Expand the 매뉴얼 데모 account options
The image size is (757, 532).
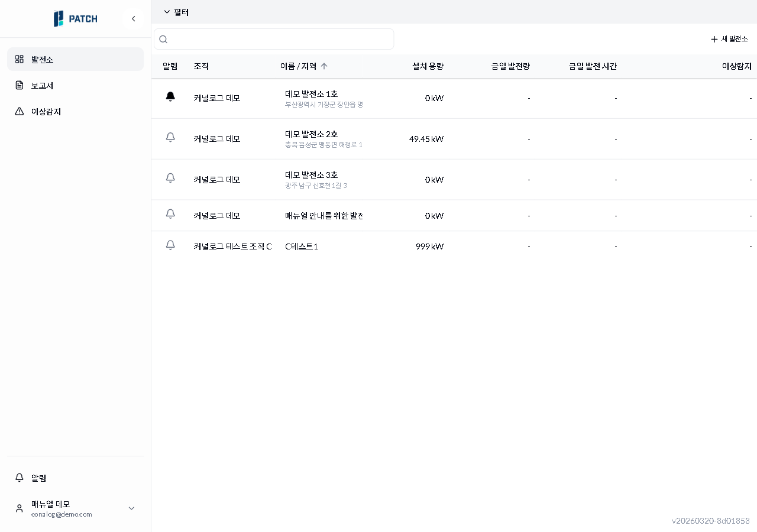coord(131,508)
